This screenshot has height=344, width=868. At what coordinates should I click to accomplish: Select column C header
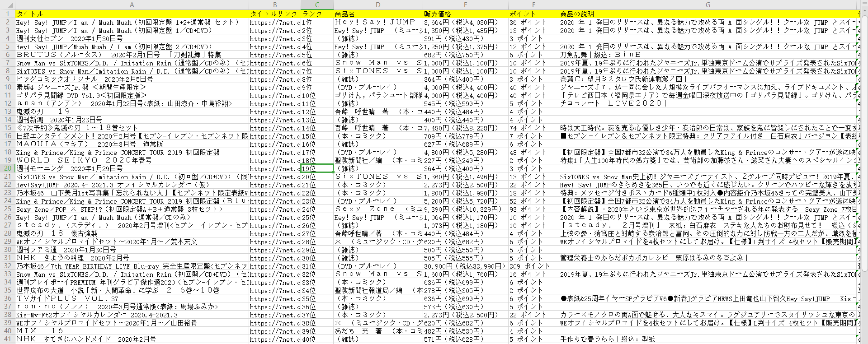point(317,5)
